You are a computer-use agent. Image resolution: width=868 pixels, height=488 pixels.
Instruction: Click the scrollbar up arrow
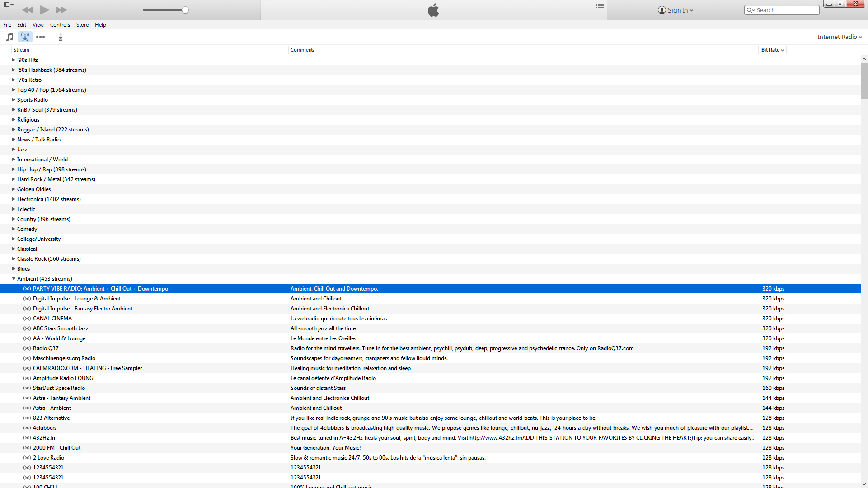coord(864,59)
